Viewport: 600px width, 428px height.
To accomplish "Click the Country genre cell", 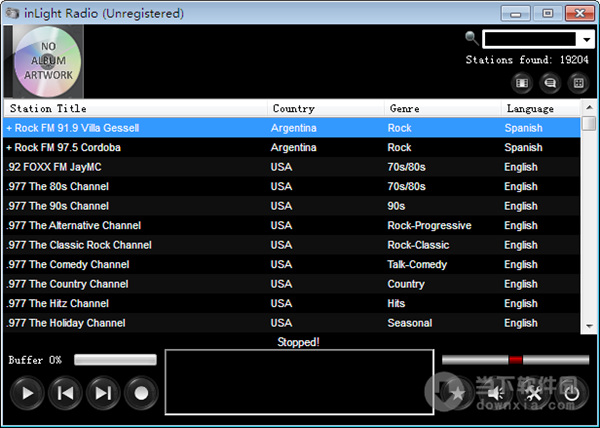I will tap(406, 284).
